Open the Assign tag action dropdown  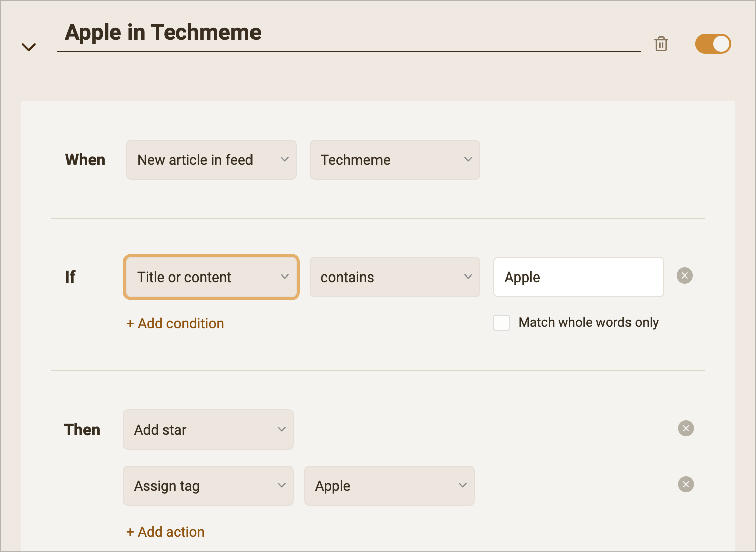tap(208, 486)
